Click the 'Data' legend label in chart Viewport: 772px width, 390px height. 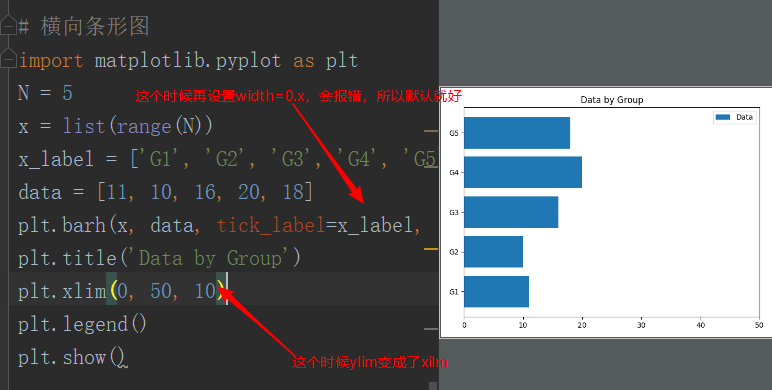pyautogui.click(x=744, y=117)
